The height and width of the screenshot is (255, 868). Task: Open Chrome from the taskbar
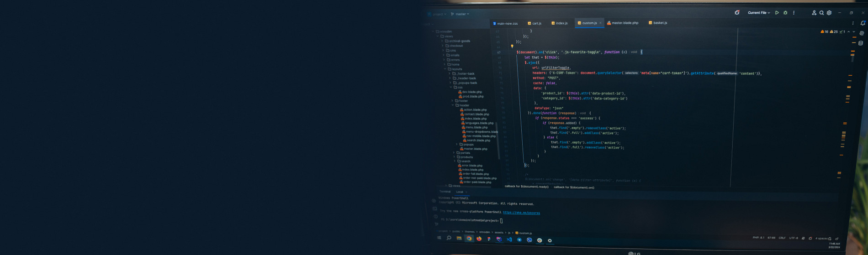(x=469, y=238)
